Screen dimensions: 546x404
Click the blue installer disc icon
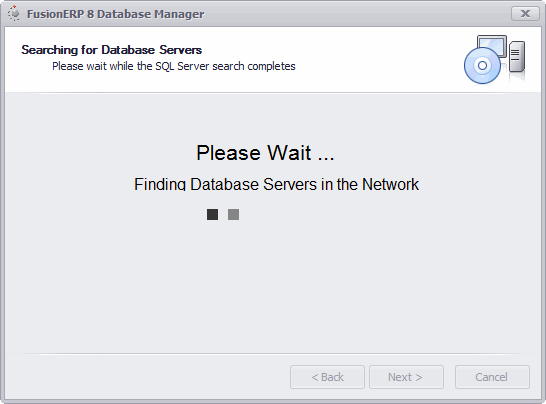482,65
